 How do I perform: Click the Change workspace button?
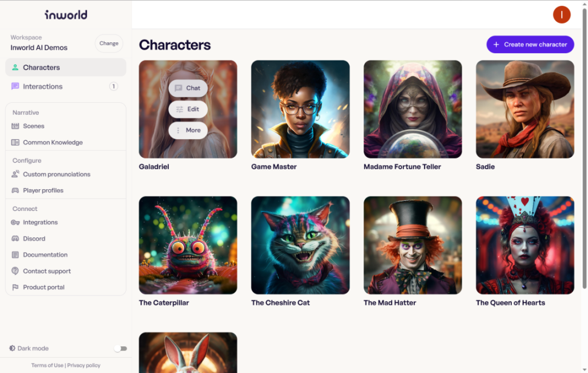[109, 44]
